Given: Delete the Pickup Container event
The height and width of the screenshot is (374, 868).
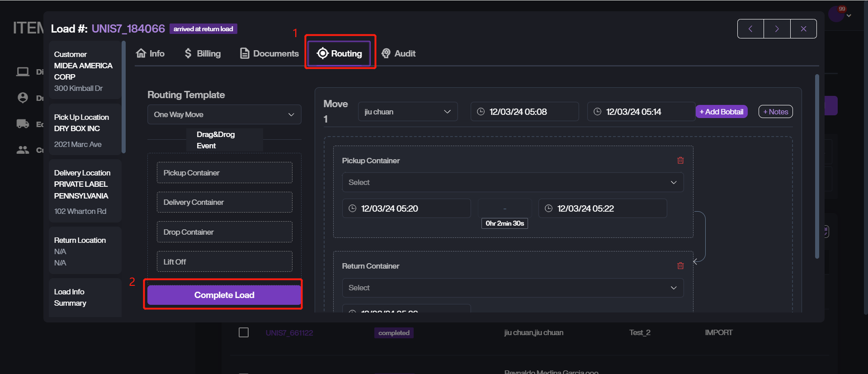Looking at the screenshot, I should 680,161.
